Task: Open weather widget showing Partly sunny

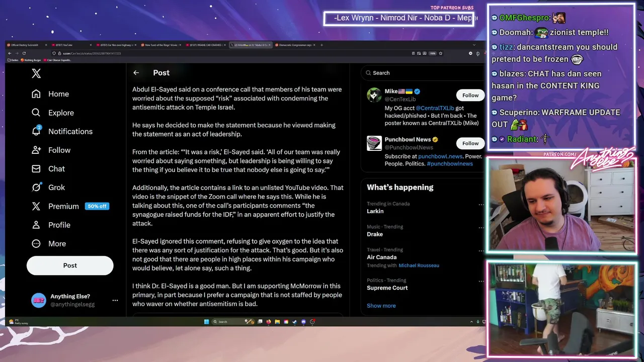Action: (19, 322)
